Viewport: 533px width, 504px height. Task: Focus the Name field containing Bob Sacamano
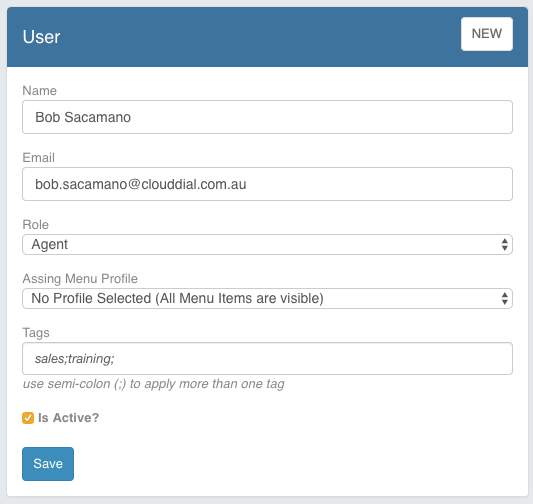point(267,117)
